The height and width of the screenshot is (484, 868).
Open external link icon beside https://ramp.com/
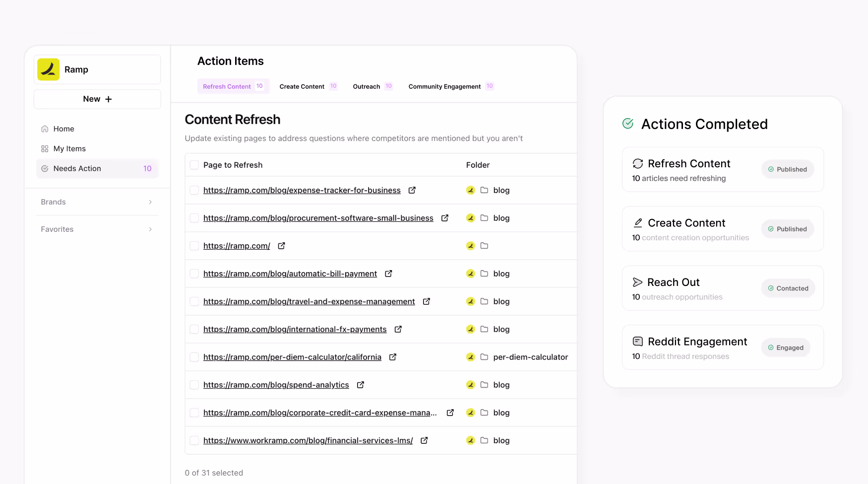281,246
